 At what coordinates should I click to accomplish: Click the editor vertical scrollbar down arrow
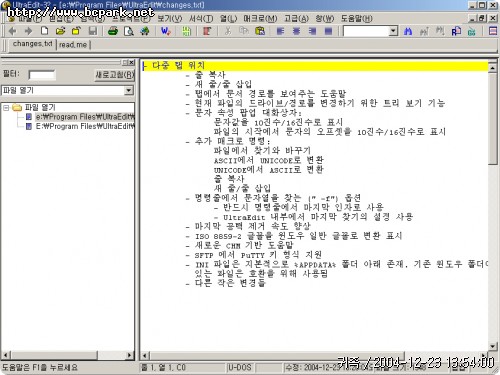click(493, 347)
